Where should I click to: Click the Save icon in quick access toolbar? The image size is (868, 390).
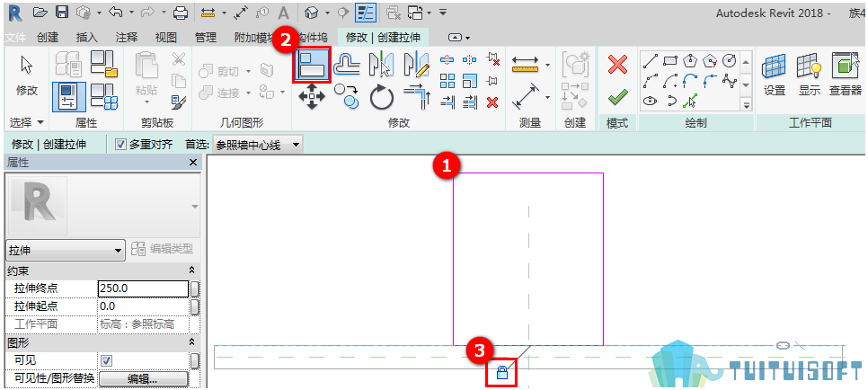click(x=63, y=13)
